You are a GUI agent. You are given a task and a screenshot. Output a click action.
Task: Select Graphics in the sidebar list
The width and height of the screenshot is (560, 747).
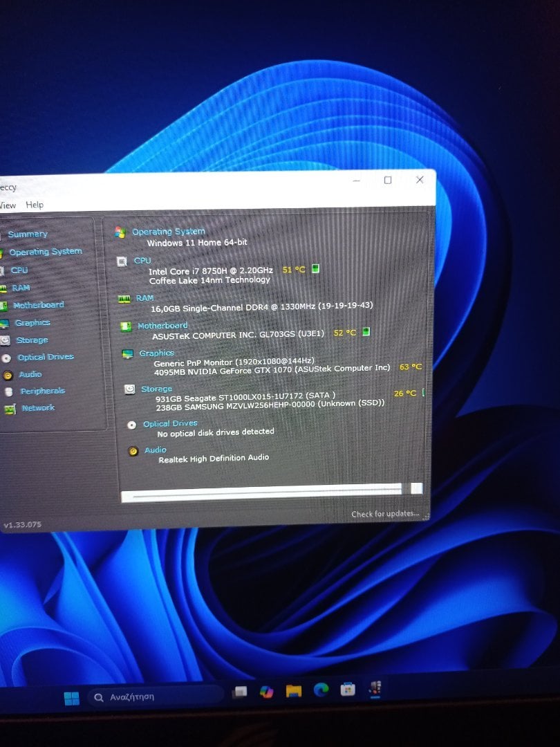click(32, 322)
